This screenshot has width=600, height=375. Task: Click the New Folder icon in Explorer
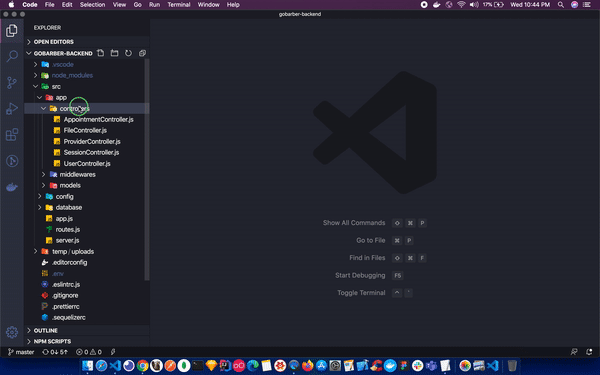pos(114,53)
